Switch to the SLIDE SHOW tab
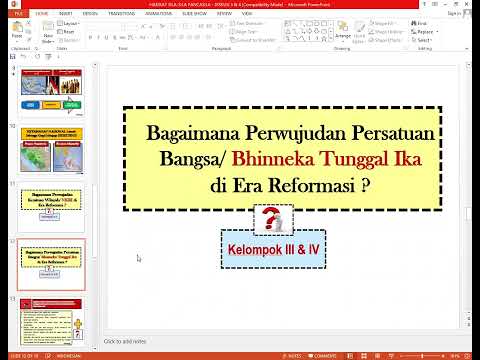The image size is (480, 360). pyautogui.click(x=194, y=14)
